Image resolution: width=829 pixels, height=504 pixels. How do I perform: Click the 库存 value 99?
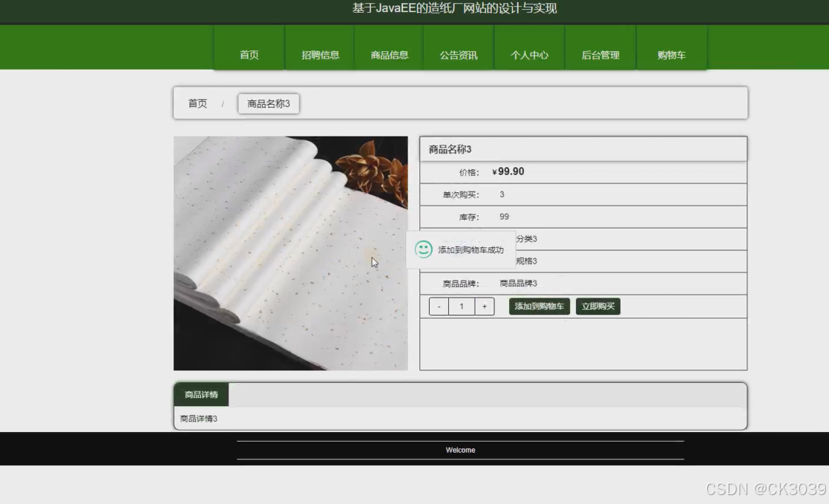point(505,217)
